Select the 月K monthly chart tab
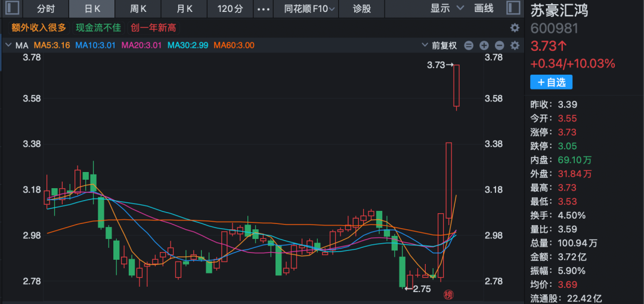 (x=185, y=8)
